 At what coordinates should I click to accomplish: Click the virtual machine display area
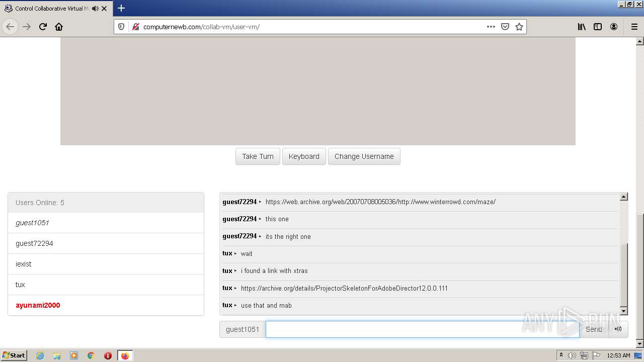pos(318,91)
